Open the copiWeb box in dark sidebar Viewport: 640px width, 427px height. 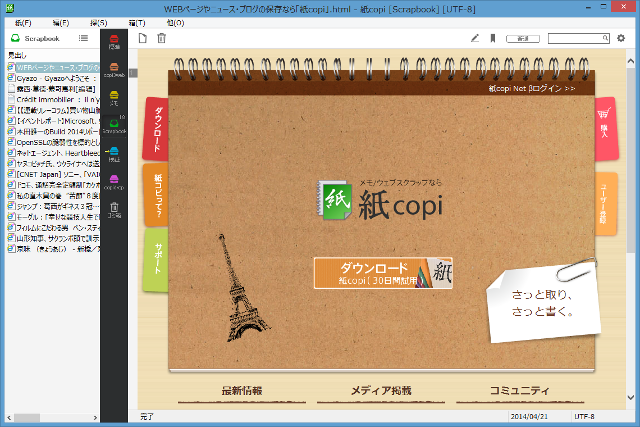point(114,68)
